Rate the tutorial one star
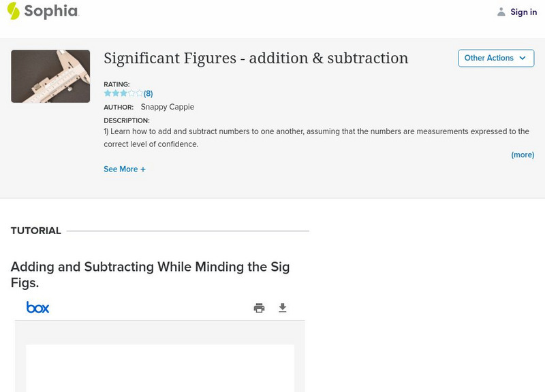The image size is (545, 392). pos(108,93)
